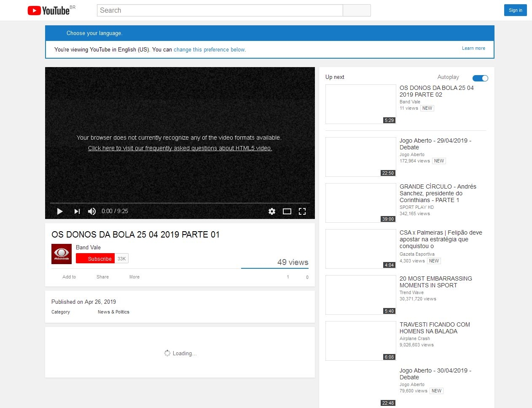Screen dimensions: 532x408
Task: Click the Sign in button
Action: point(515,11)
